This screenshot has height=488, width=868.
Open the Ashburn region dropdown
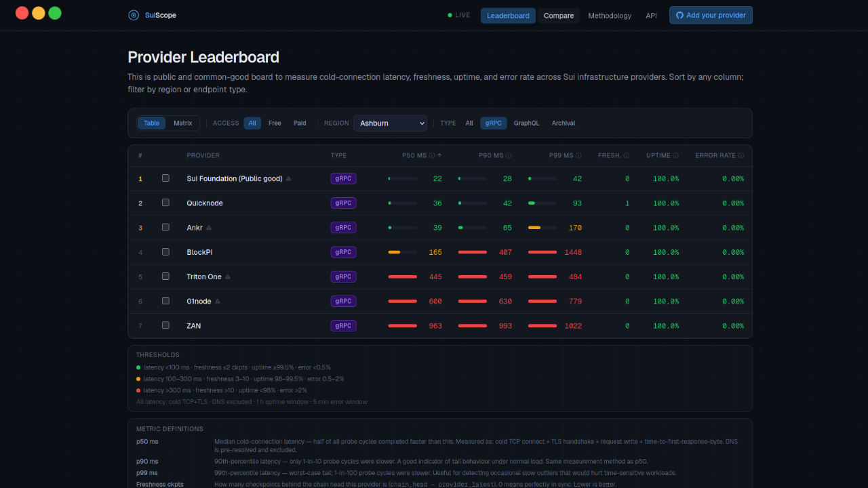(x=391, y=123)
